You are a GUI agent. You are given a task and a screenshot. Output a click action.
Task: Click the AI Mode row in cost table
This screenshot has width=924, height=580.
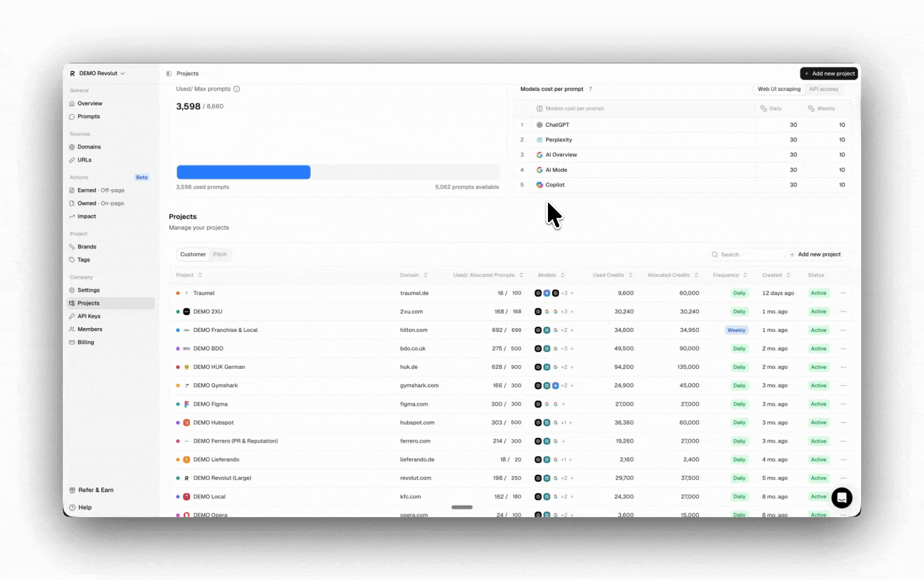pos(682,170)
